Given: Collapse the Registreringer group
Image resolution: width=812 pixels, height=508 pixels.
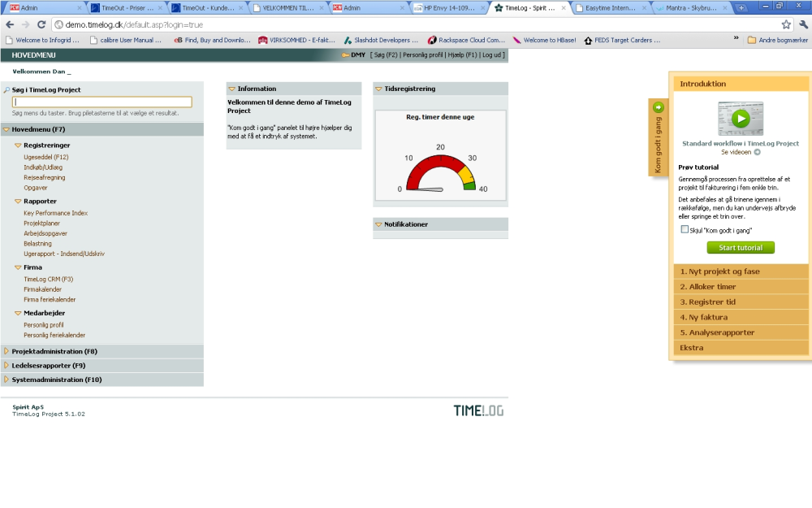Looking at the screenshot, I should click(18, 145).
